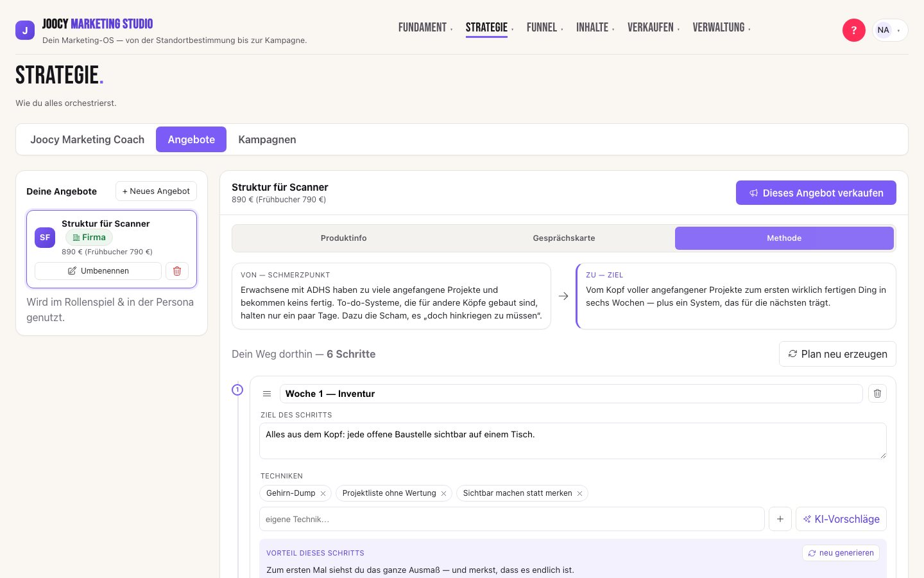Click the Von — Schmerzpunkt description box

[x=391, y=296]
